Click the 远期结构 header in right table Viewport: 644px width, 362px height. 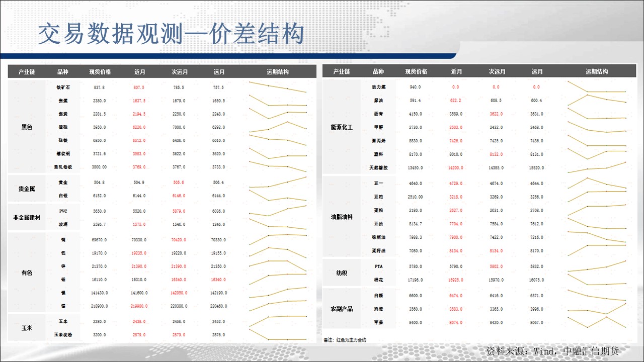596,72
